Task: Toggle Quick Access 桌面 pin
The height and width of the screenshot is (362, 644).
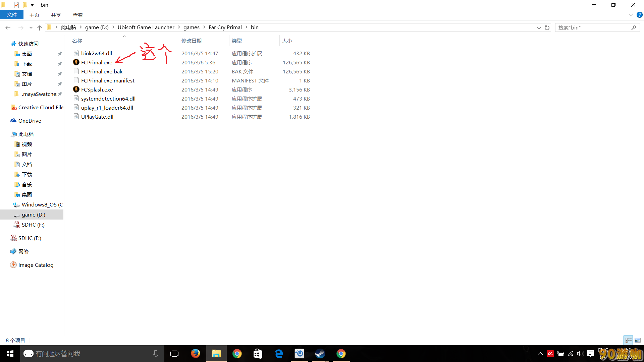Action: [61, 54]
